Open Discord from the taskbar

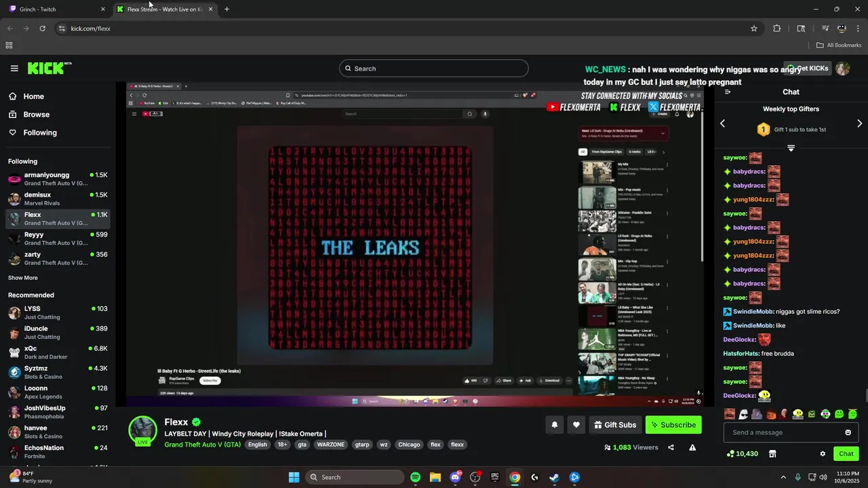click(x=455, y=477)
